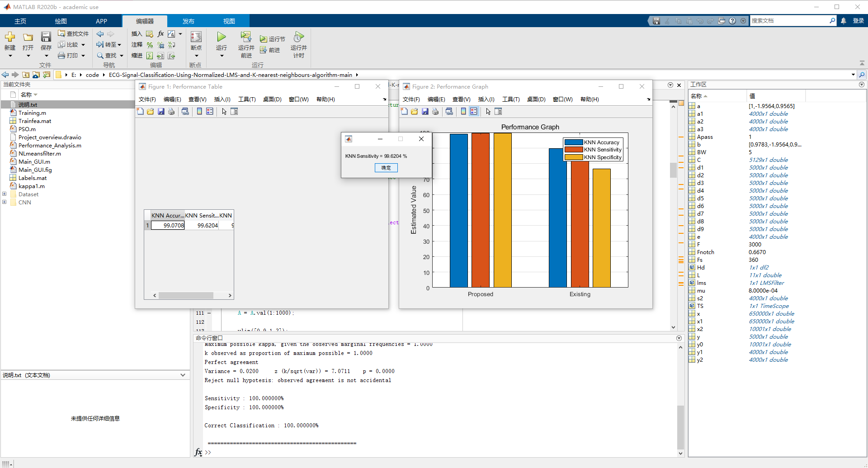868x468 pixels.
Task: Toggle Insert Legend in Figure 2 toolbar
Action: (x=474, y=112)
